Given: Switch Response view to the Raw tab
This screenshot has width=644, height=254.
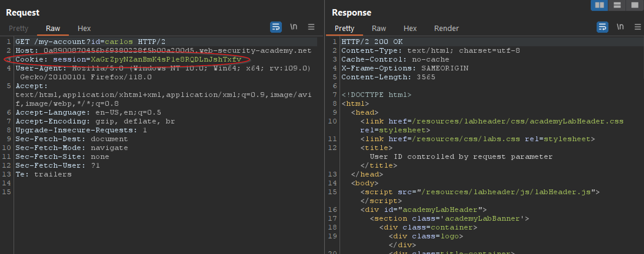Looking at the screenshot, I should coord(379,29).
